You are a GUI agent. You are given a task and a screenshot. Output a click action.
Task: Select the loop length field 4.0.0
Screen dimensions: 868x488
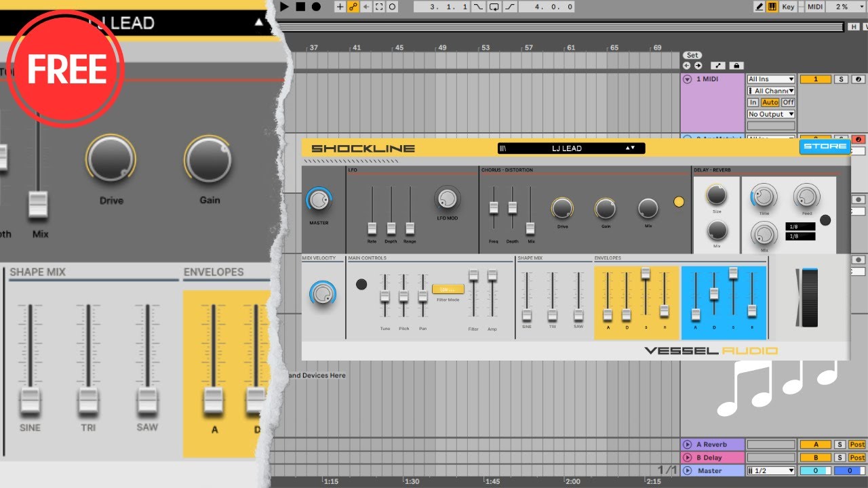(547, 7)
